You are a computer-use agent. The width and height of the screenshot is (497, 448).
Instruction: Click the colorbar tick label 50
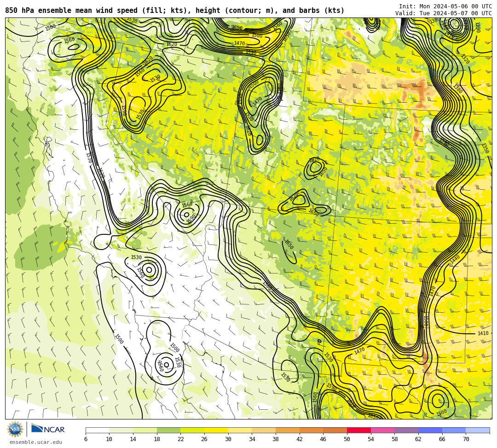(347, 439)
